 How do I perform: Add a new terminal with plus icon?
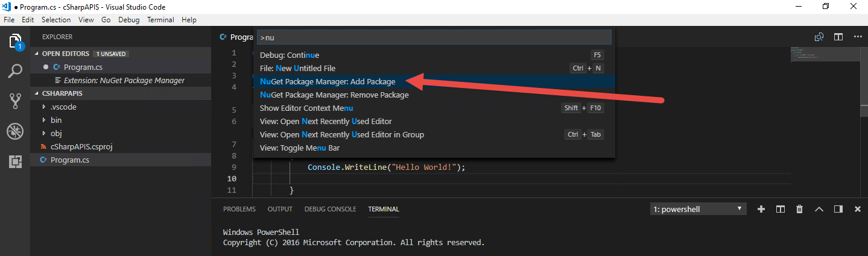(x=761, y=209)
